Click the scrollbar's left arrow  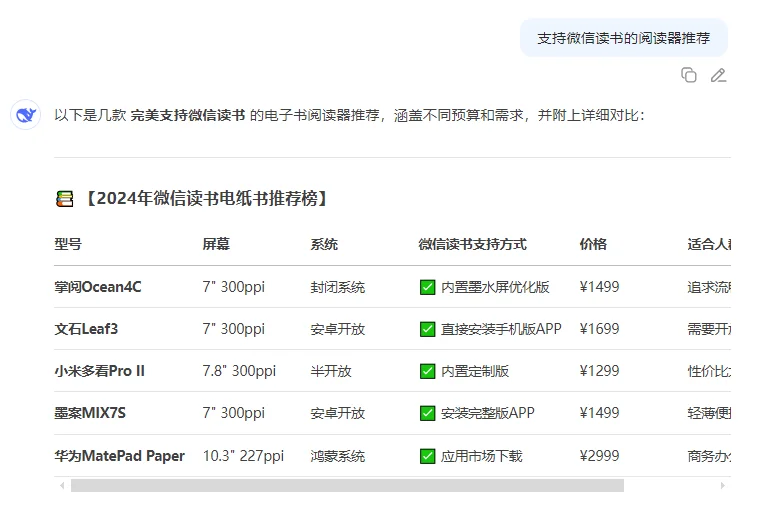[62, 485]
